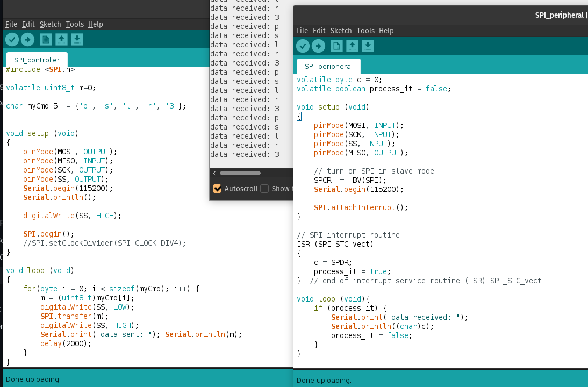Switch to the SPI_controller tab
Viewport: 588px width, 387px height.
pos(36,60)
